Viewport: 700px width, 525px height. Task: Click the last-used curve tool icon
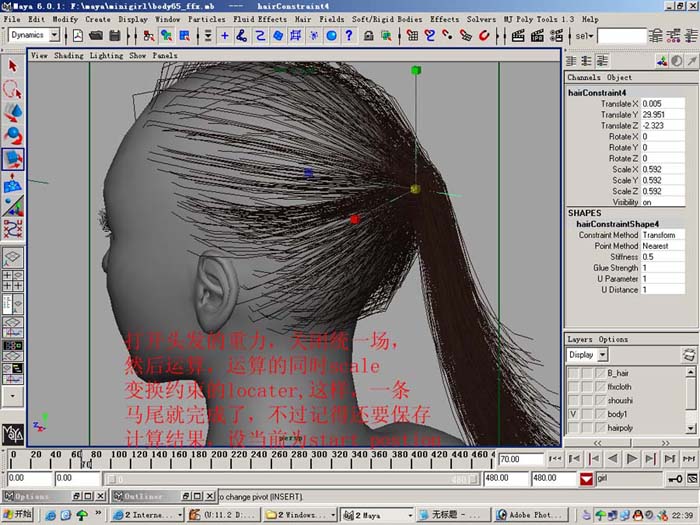click(12, 229)
